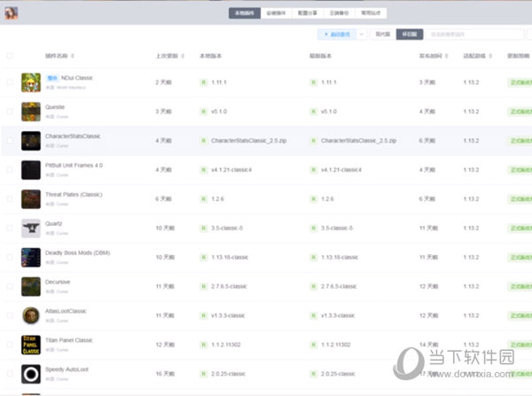Open the 云端备份 tab
The height and width of the screenshot is (396, 532).
click(x=339, y=13)
